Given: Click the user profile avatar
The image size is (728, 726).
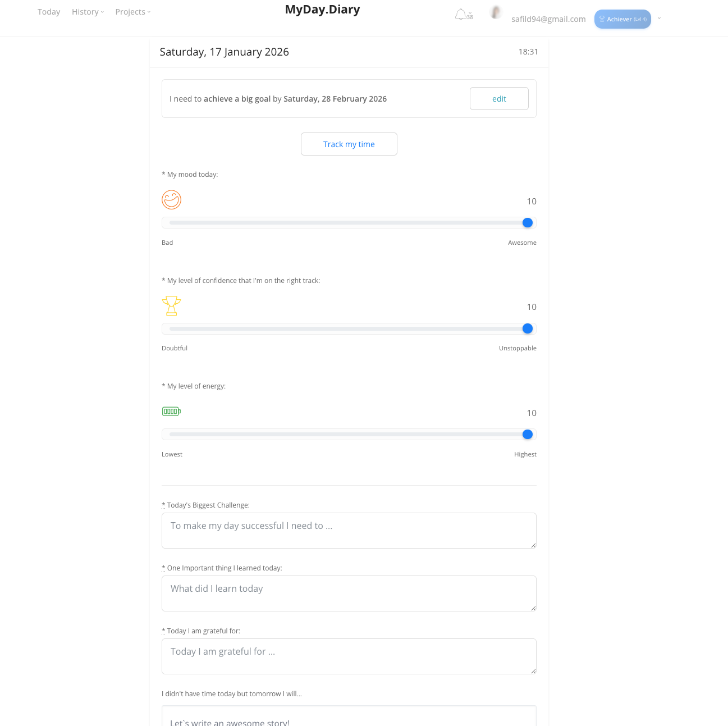Looking at the screenshot, I should (496, 13).
